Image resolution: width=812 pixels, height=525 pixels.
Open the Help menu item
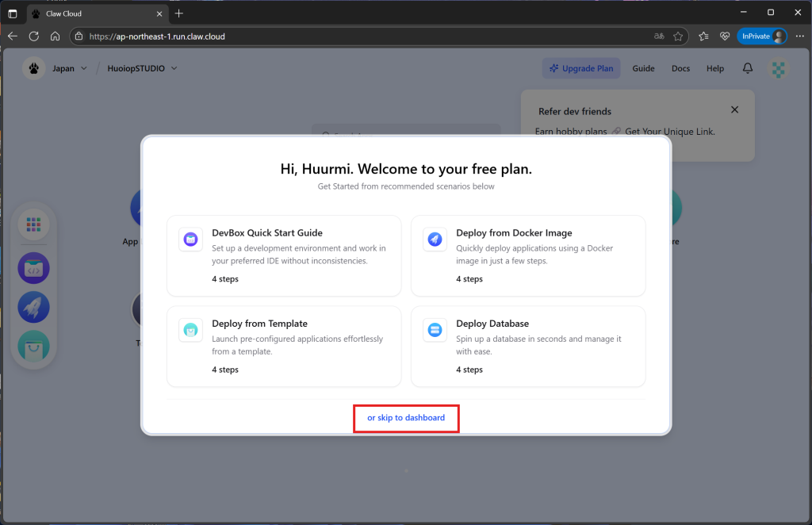715,68
